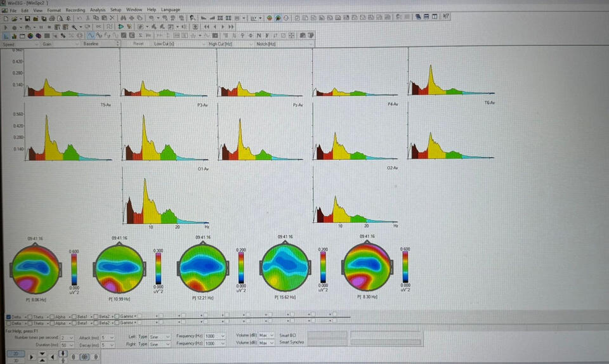
Task: Click the Print icon in toolbar
Action: [x=51, y=18]
